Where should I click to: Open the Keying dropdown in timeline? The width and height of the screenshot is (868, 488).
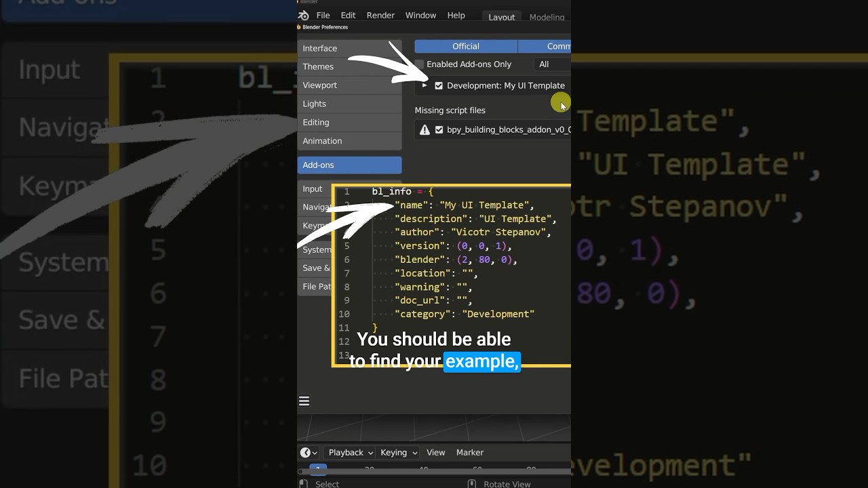pyautogui.click(x=399, y=453)
